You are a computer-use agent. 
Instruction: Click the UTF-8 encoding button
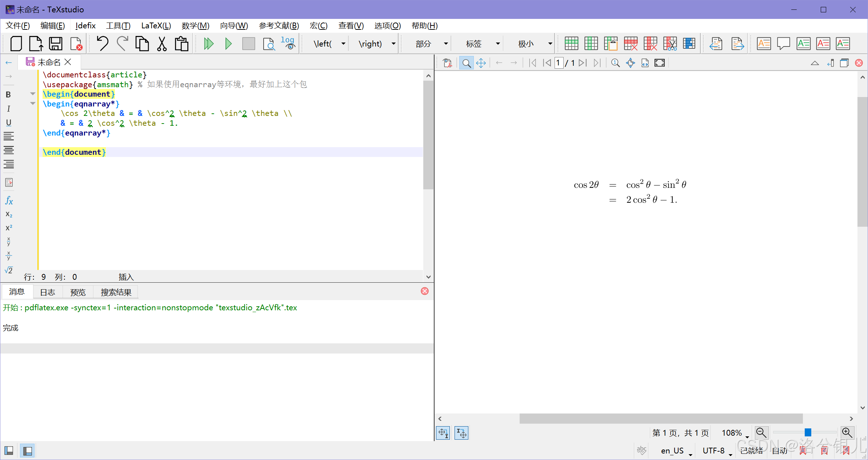pos(713,451)
